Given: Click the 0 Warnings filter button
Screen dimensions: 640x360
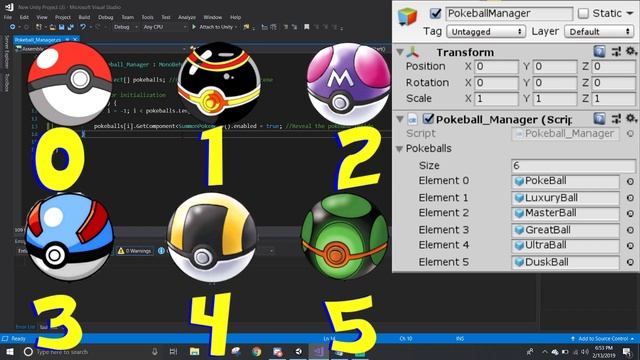Looking at the screenshot, I should [x=135, y=251].
